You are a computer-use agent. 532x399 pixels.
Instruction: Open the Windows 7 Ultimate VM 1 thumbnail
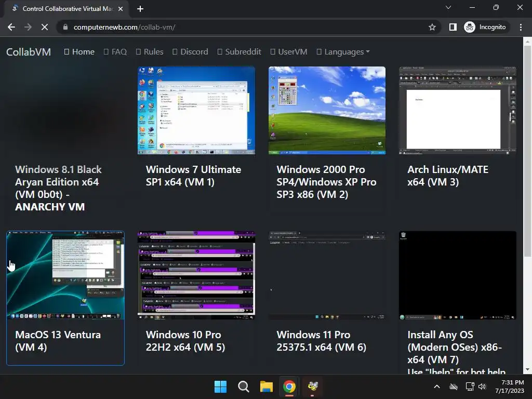[196, 110]
